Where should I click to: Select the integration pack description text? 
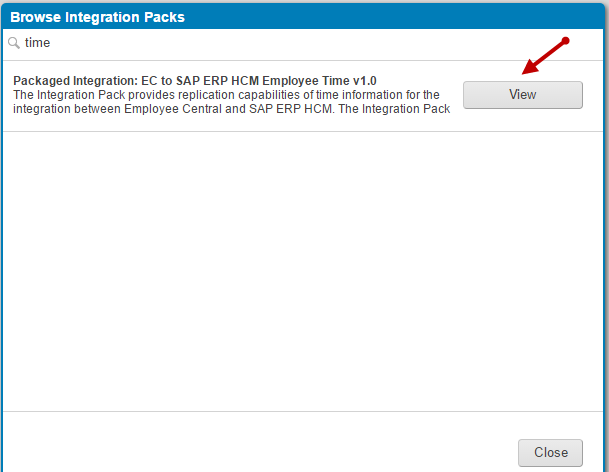tap(231, 102)
